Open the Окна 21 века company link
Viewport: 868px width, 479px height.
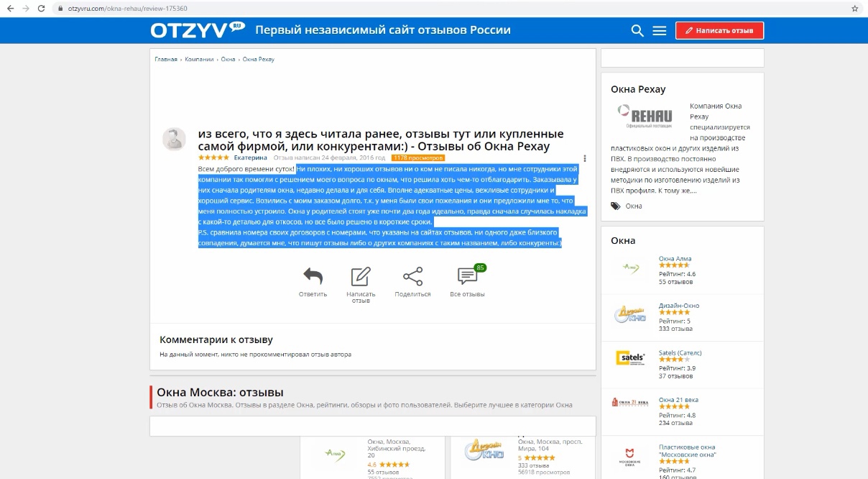click(x=678, y=400)
